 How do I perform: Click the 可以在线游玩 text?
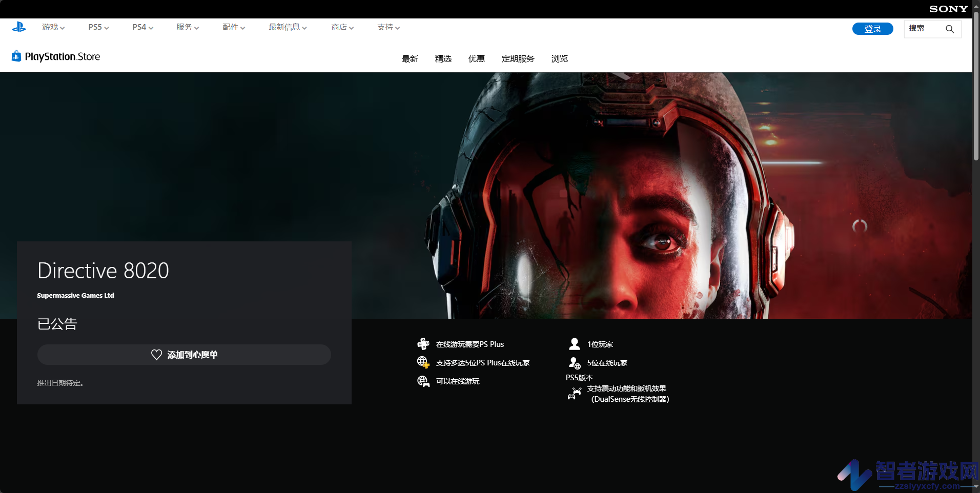pyautogui.click(x=458, y=381)
